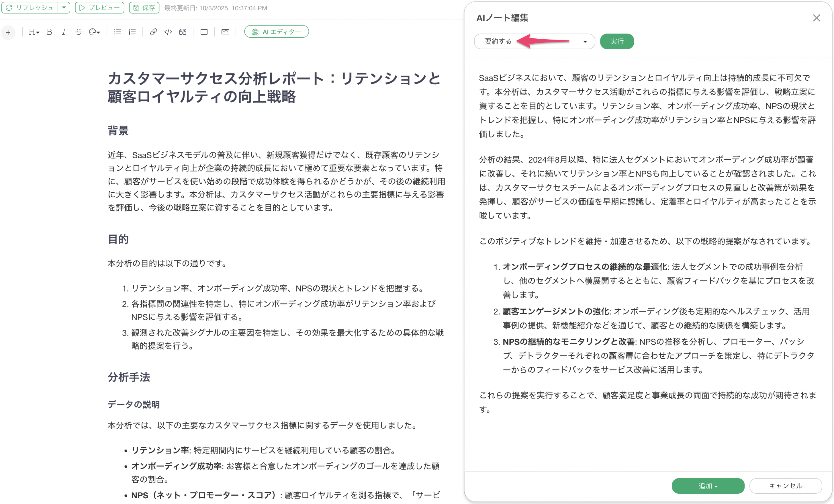Open keyboard shortcuts icon

click(225, 32)
